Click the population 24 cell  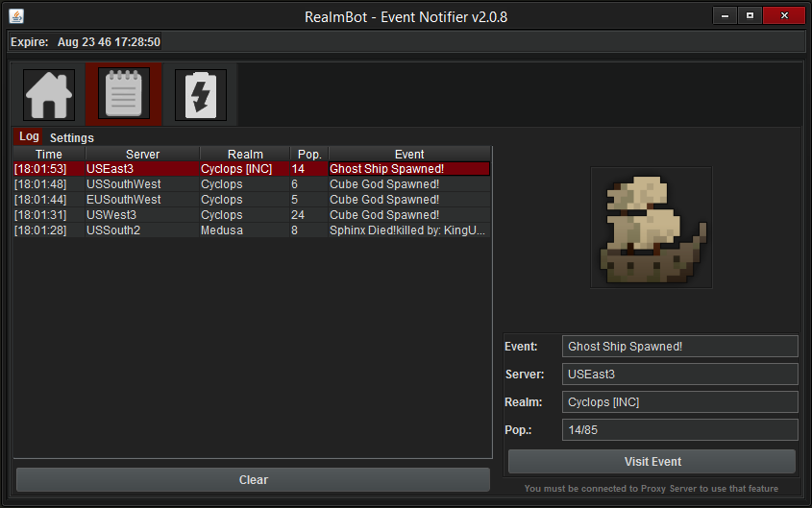coord(309,215)
